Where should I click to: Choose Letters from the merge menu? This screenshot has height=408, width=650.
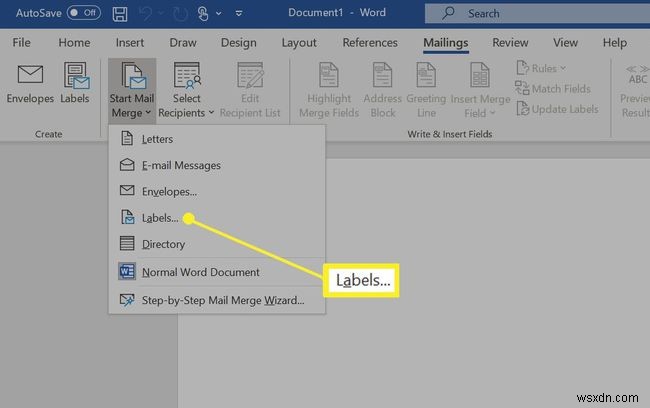pyautogui.click(x=217, y=139)
